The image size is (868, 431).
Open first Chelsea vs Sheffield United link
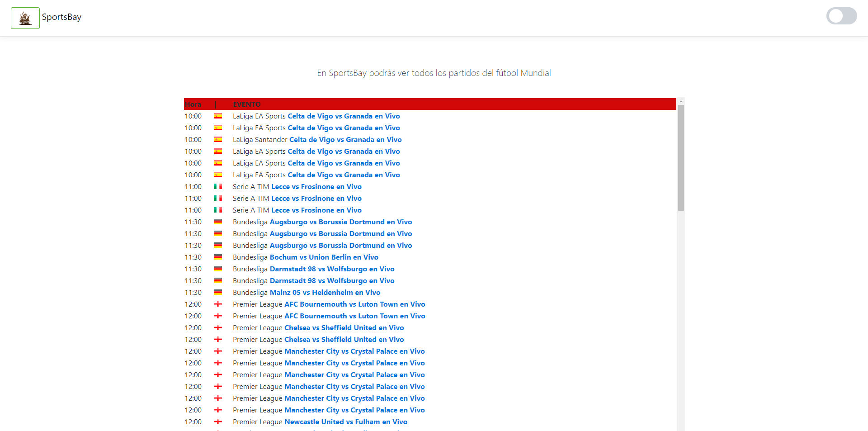click(x=344, y=328)
